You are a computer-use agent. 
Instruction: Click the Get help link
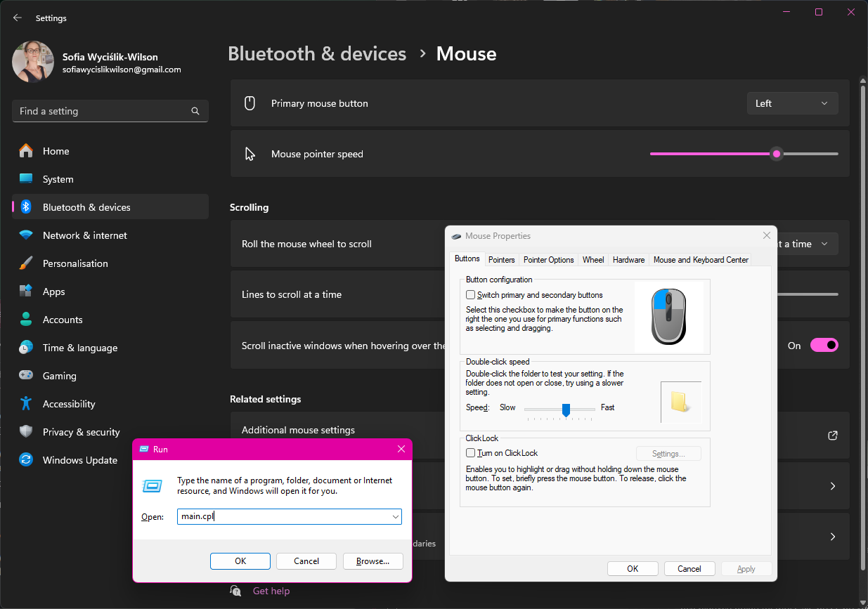point(271,591)
